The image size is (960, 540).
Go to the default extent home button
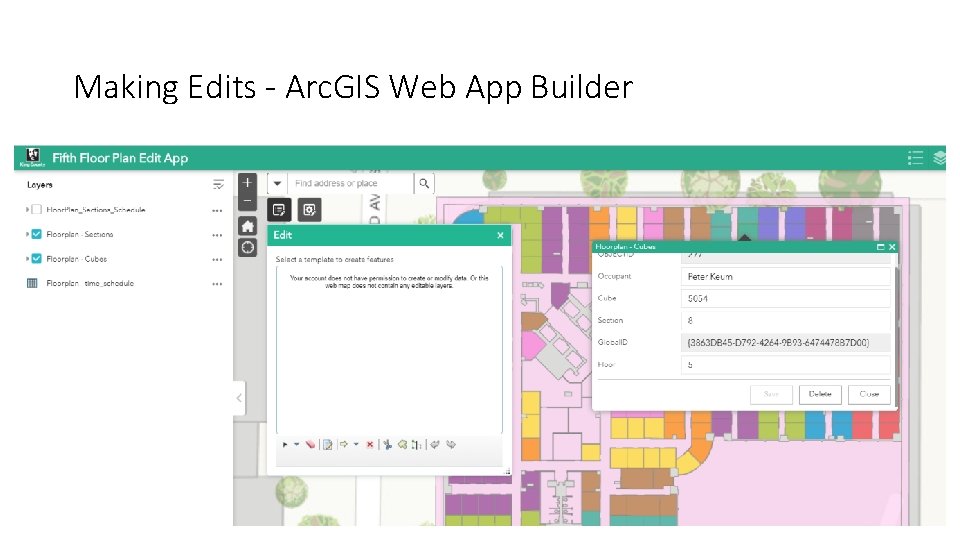(247, 227)
